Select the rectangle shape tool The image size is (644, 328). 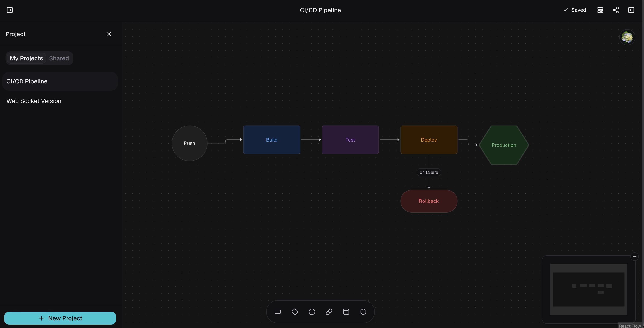278,312
